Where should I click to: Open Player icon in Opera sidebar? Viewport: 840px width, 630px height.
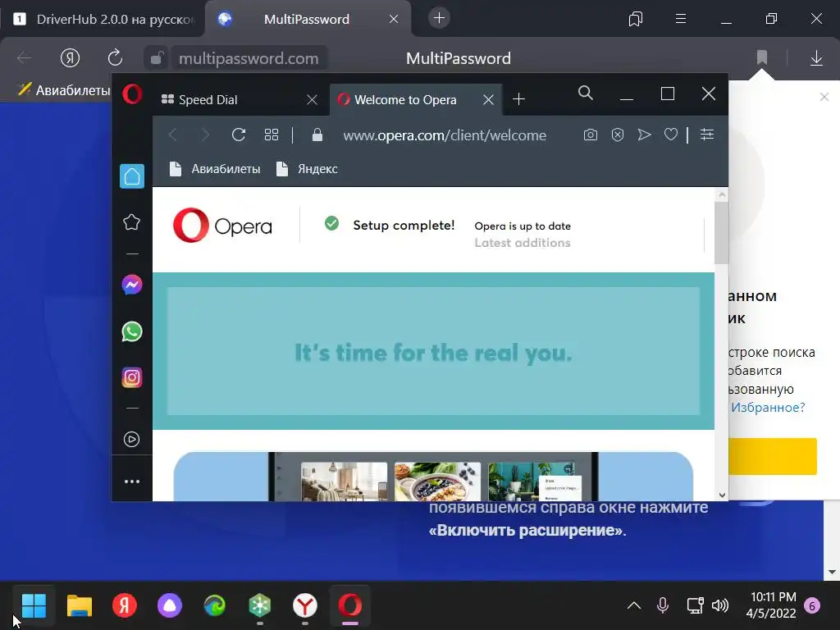tap(132, 440)
